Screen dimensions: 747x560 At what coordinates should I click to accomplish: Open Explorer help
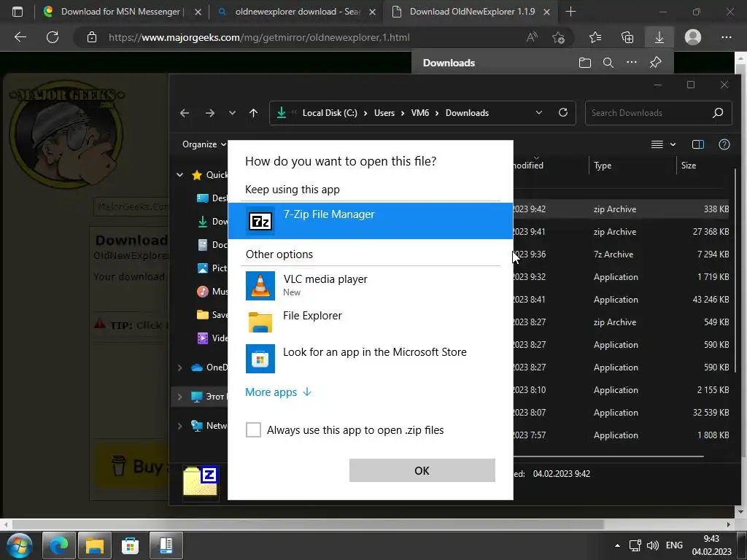point(724,144)
